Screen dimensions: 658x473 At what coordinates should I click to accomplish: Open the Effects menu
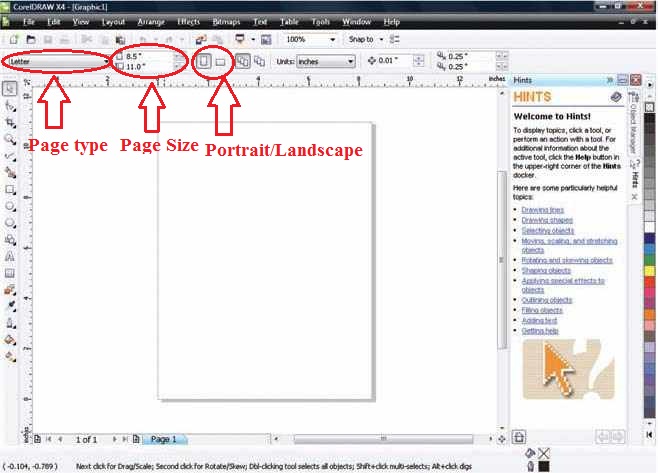click(x=188, y=22)
